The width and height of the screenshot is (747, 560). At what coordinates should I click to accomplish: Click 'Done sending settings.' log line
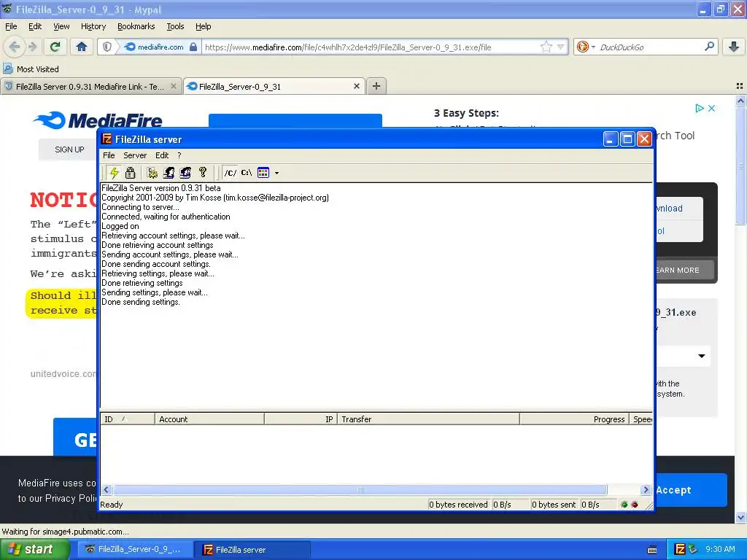(x=141, y=302)
